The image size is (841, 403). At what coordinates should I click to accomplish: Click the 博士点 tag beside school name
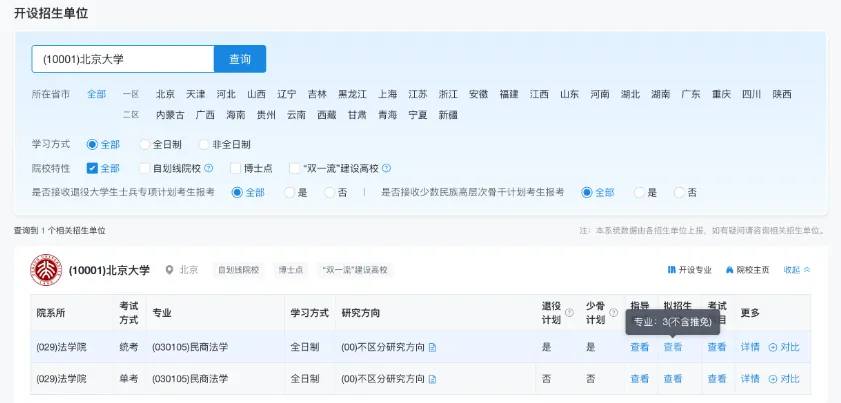[x=290, y=270]
